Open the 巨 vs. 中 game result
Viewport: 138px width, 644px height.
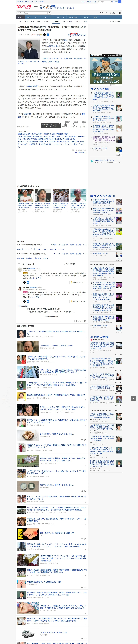tap(20, 249)
